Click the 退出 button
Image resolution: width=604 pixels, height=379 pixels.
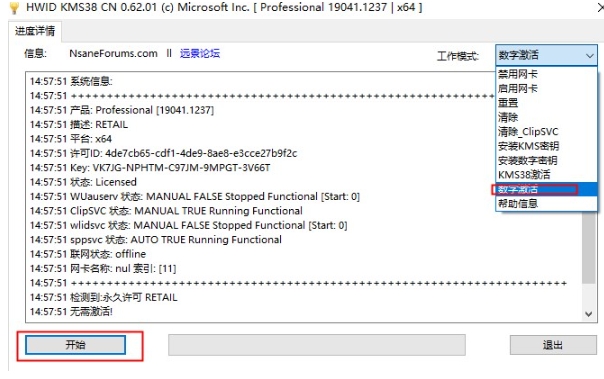click(553, 345)
